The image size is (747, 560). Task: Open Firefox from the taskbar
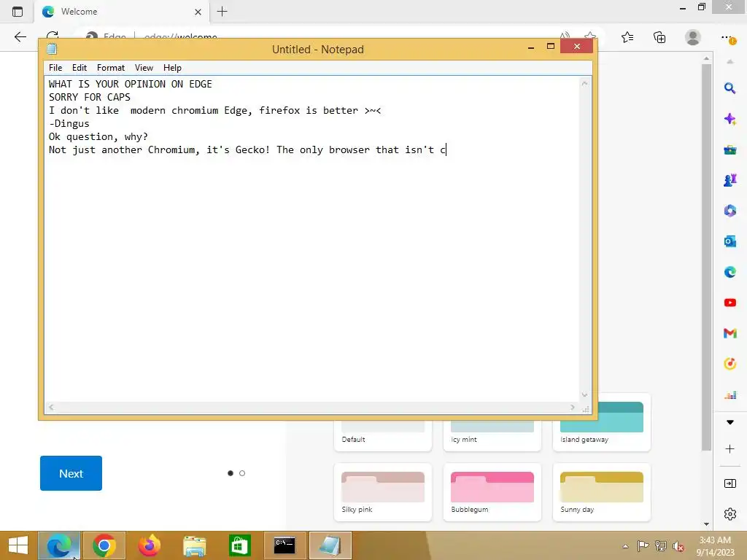point(149,545)
